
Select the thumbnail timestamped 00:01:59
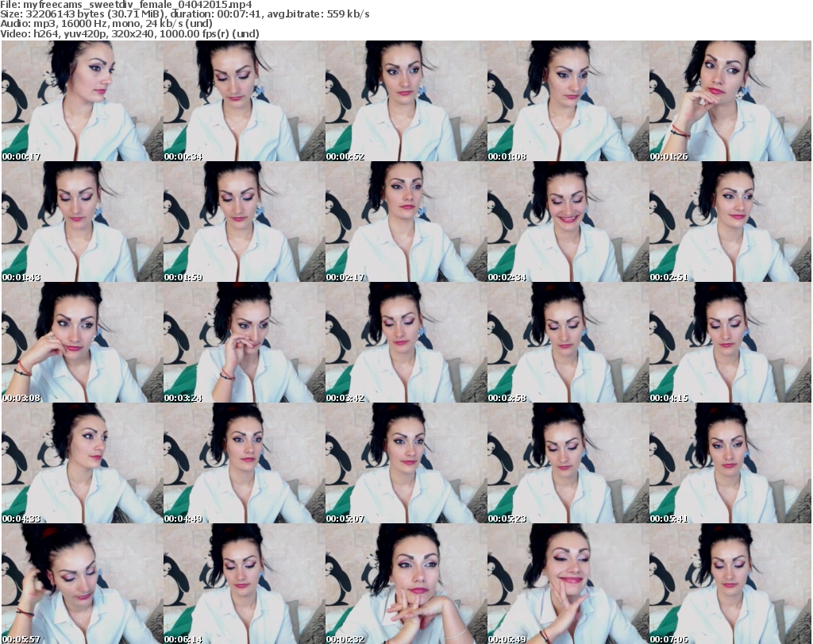(245, 222)
